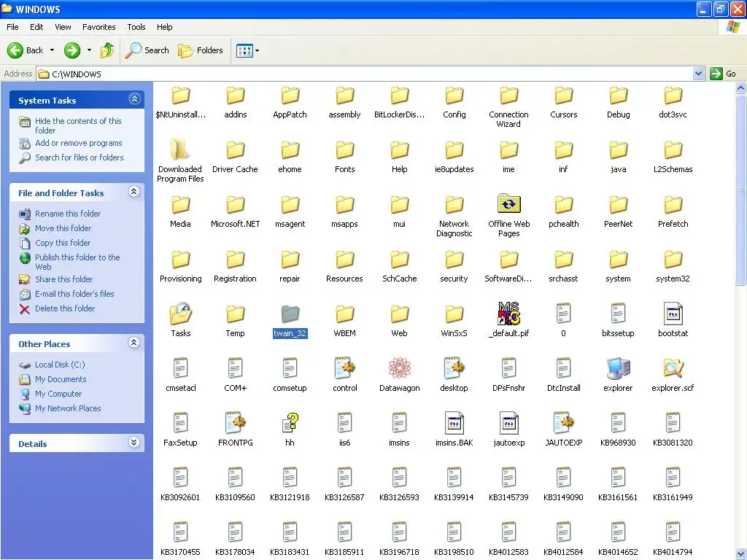
Task: Open the Search pane from toolbar
Action: point(147,50)
